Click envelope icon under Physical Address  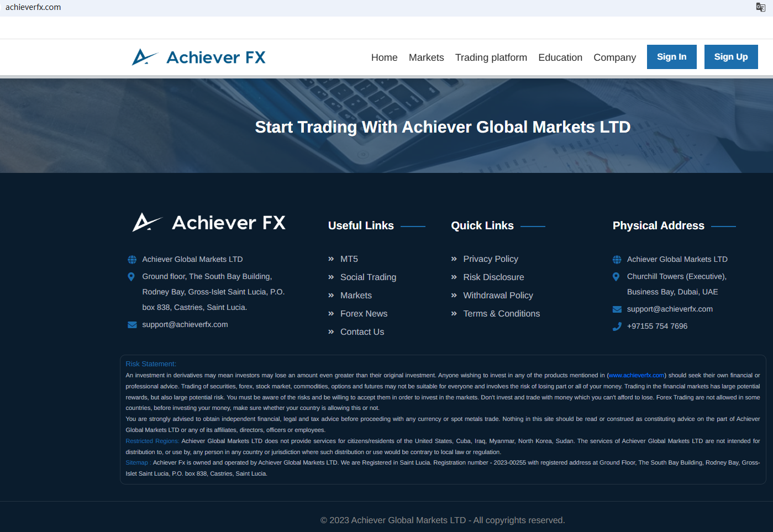(617, 309)
